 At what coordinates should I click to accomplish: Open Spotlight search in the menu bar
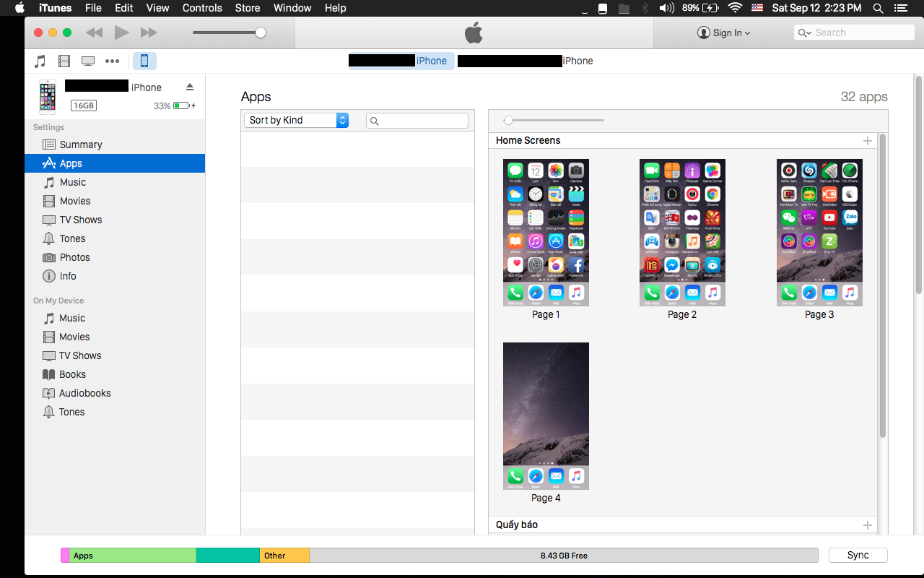pos(879,8)
